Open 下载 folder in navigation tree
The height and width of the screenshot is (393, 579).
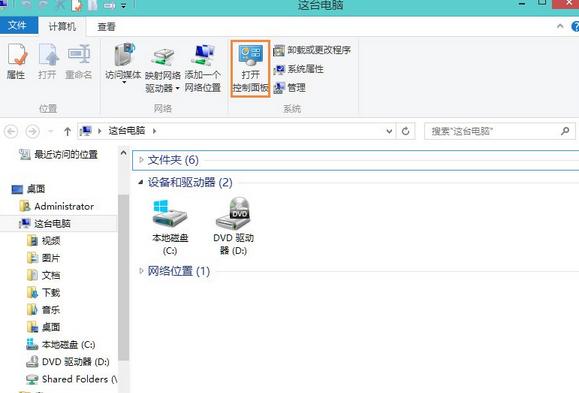click(44, 293)
